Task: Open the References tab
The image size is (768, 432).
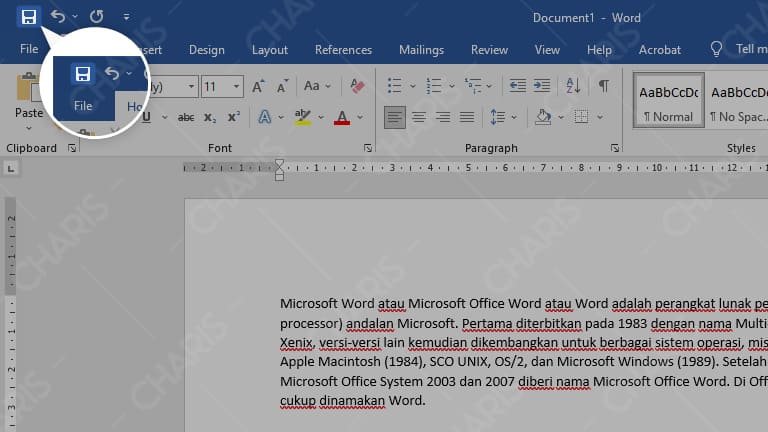Action: click(x=343, y=50)
